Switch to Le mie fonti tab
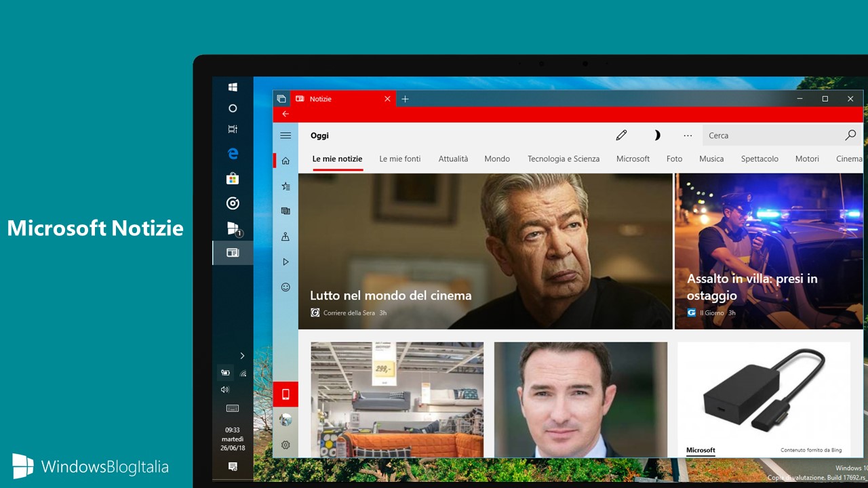 pyautogui.click(x=400, y=159)
